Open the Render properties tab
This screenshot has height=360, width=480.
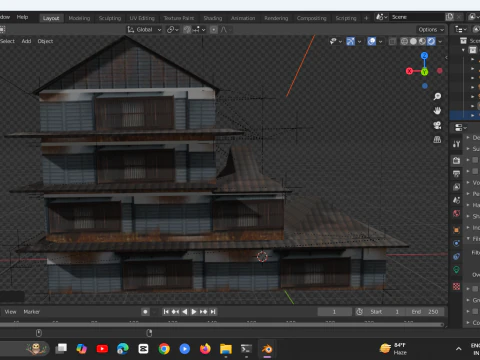[x=456, y=160]
